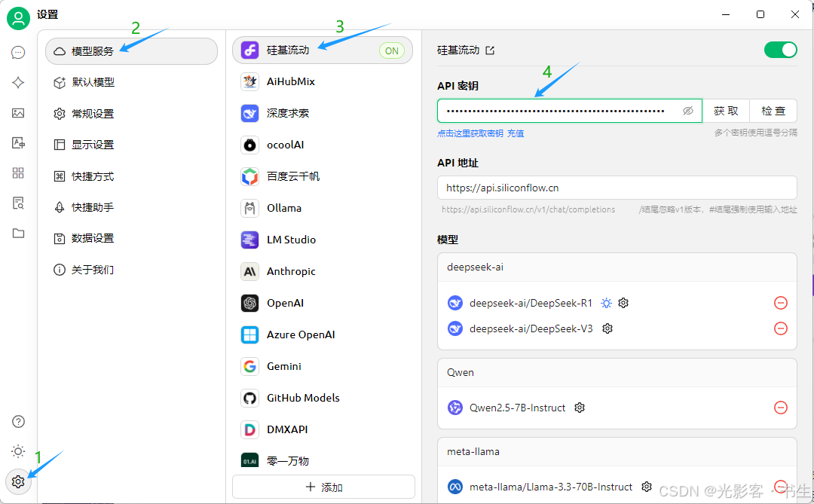Image resolution: width=814 pixels, height=504 pixels.
Task: Remove the deepseek-ai/DeepSeek-R1 model
Action: point(781,303)
